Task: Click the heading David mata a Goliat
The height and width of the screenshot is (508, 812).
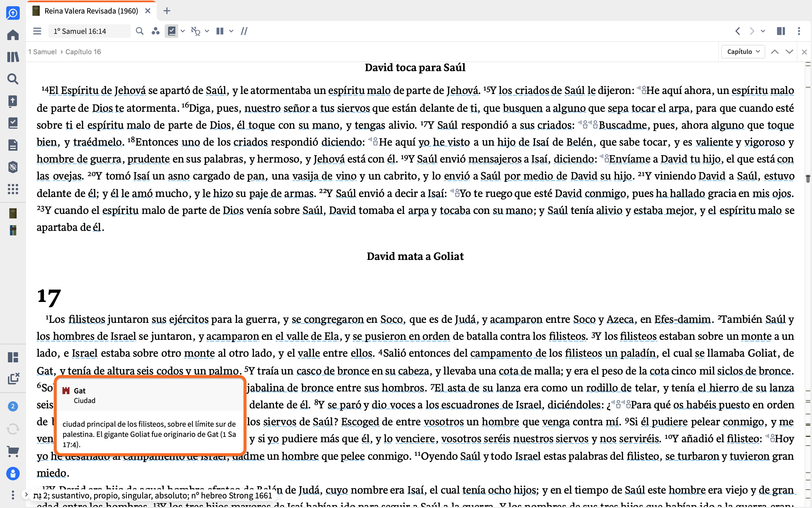Action: (x=415, y=256)
